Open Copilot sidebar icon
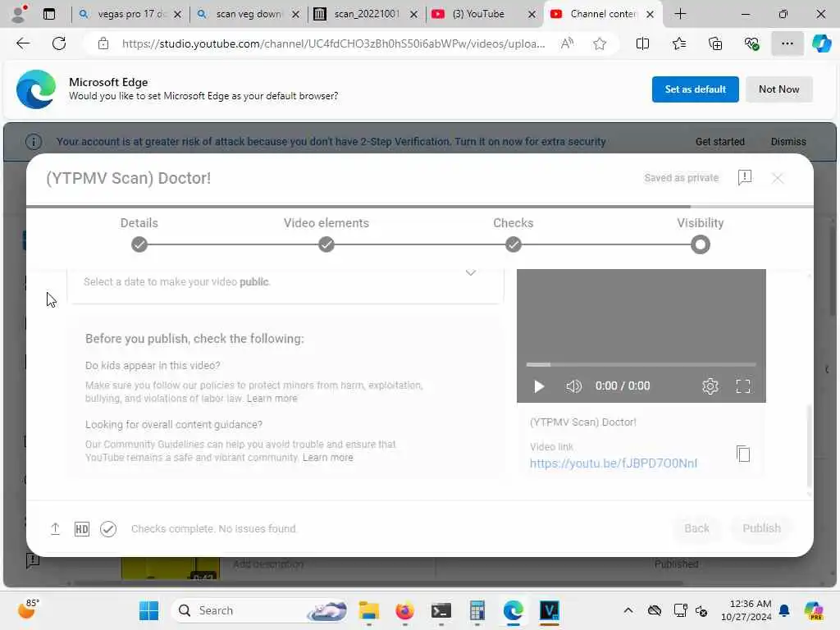This screenshot has width=840, height=630. pos(821,43)
